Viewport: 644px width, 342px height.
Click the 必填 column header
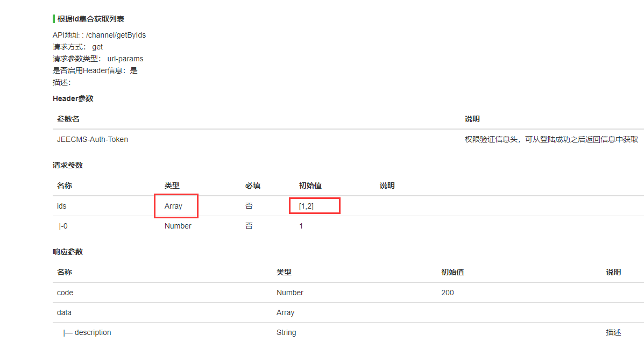[x=252, y=186]
